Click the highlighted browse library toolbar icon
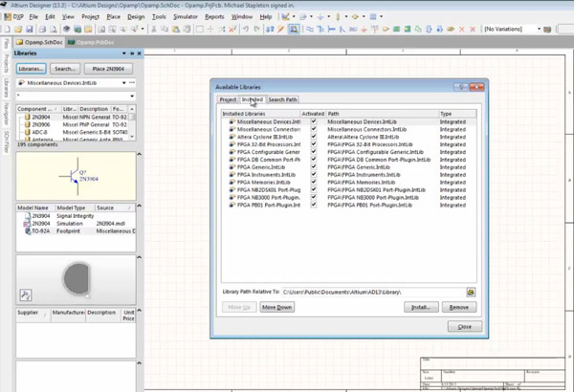This screenshot has width=574, height=392. point(294,29)
